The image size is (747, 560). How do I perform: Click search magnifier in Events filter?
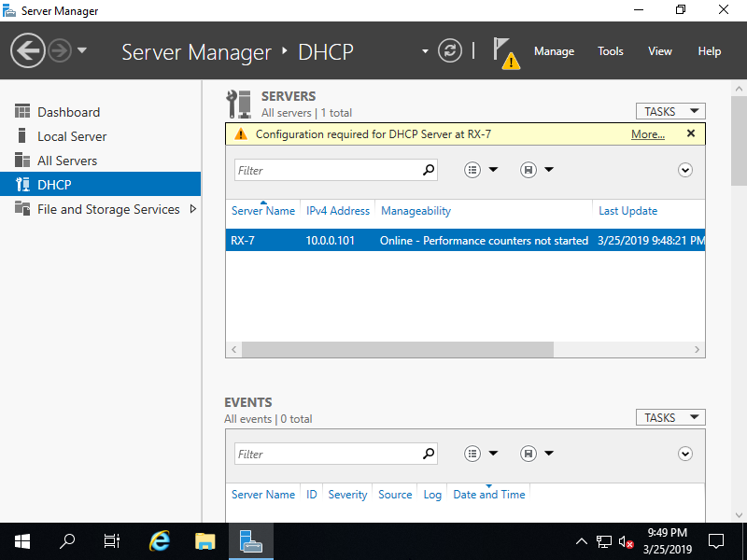429,454
